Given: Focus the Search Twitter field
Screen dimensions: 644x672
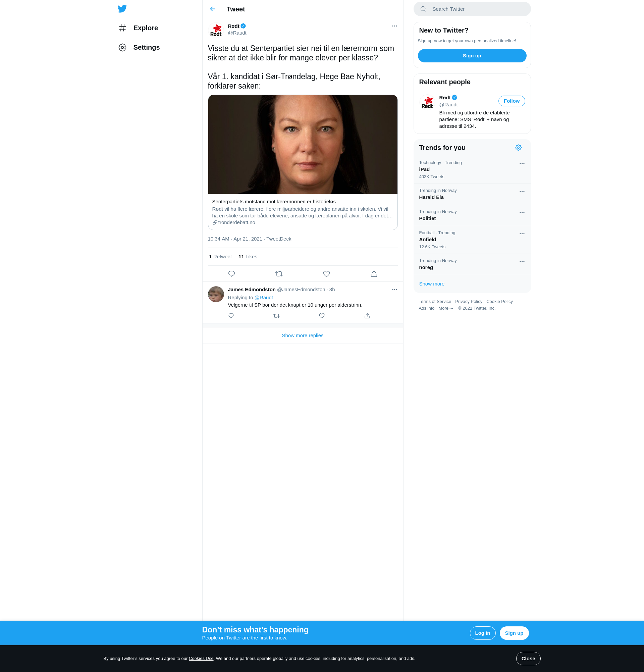Looking at the screenshot, I should (472, 9).
